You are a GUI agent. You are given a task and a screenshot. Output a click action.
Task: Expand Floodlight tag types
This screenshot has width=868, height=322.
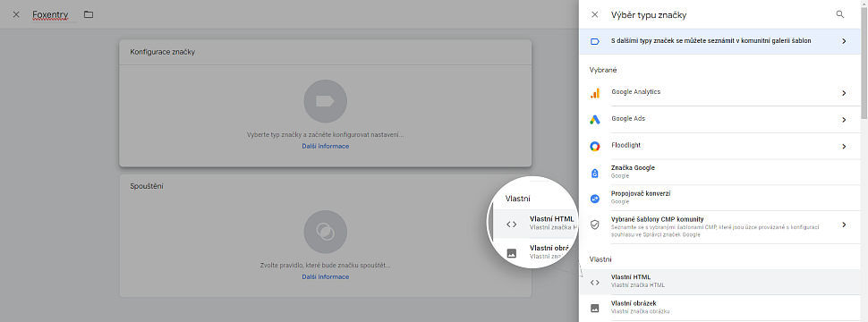pos(844,147)
